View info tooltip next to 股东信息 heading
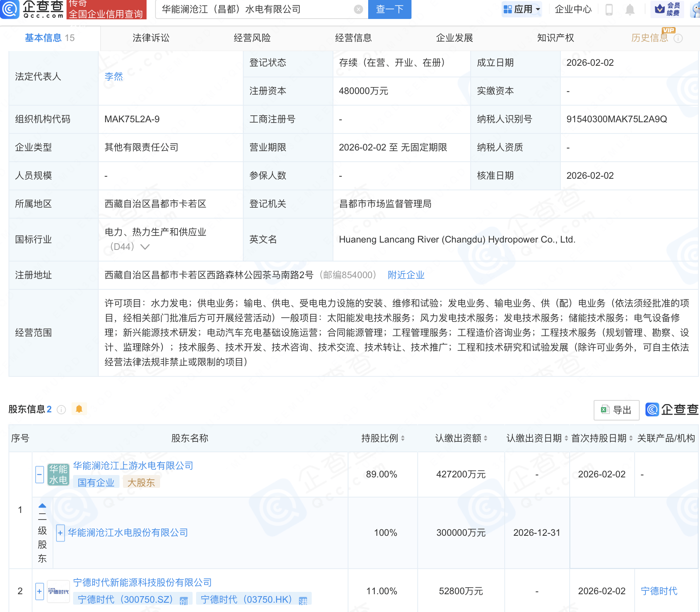This screenshot has width=700, height=612. click(x=61, y=410)
